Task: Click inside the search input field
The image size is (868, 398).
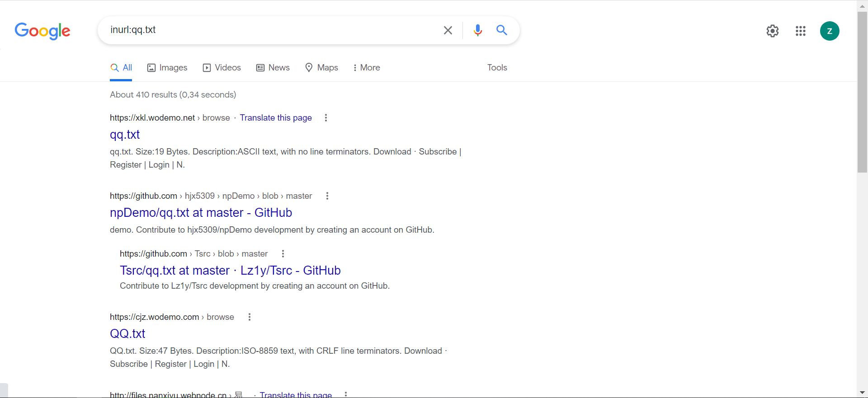Action: pyautogui.click(x=271, y=30)
